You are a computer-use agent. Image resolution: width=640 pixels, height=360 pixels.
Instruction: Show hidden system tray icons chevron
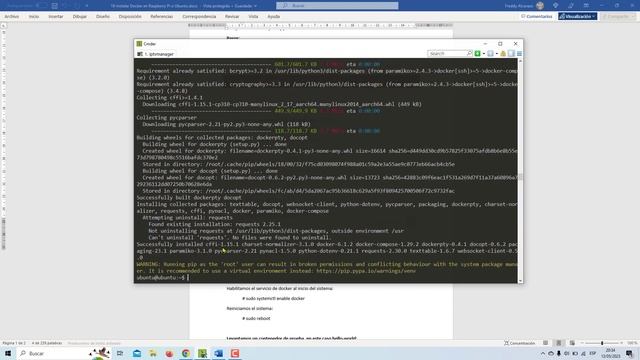click(542, 353)
